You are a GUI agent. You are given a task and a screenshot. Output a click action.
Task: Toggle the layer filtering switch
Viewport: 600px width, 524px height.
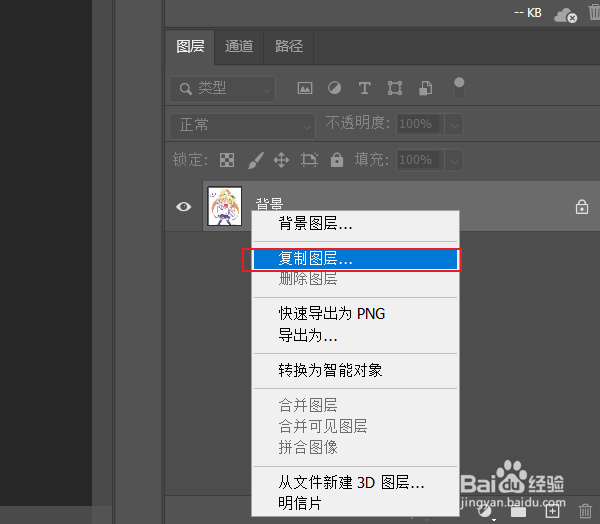point(459,88)
